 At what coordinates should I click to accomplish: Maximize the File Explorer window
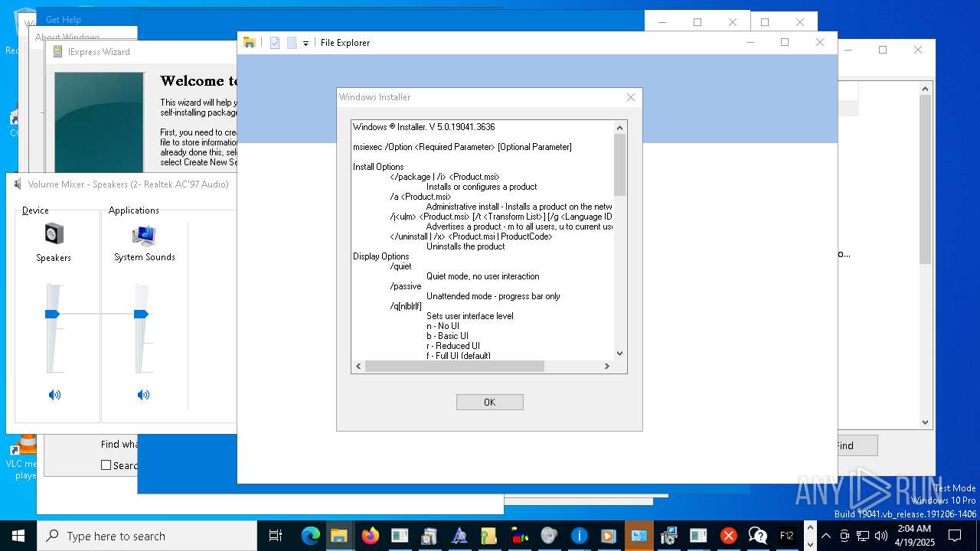click(x=785, y=43)
